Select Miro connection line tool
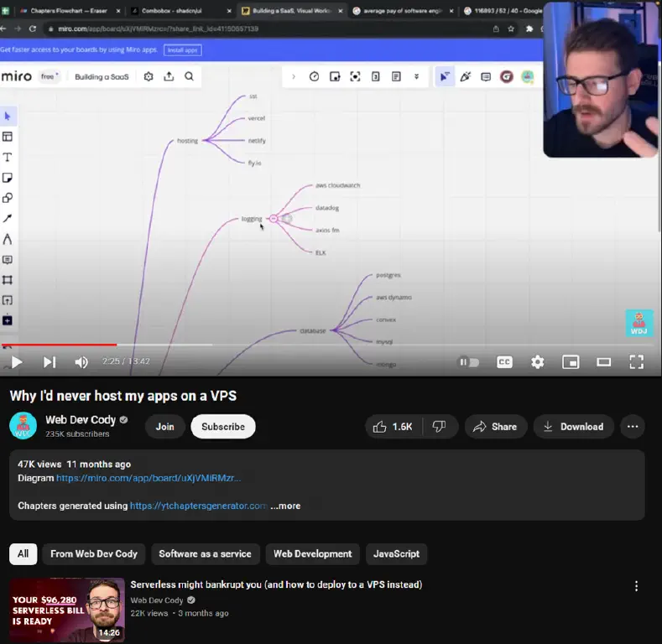The height and width of the screenshot is (644, 662). click(8, 218)
